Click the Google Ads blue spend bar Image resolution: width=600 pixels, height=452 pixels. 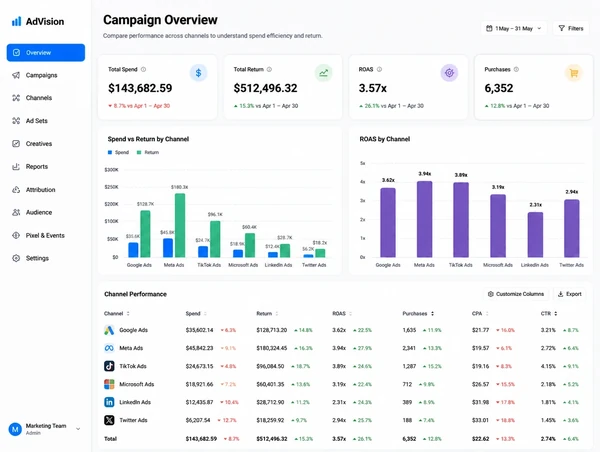tap(133, 250)
